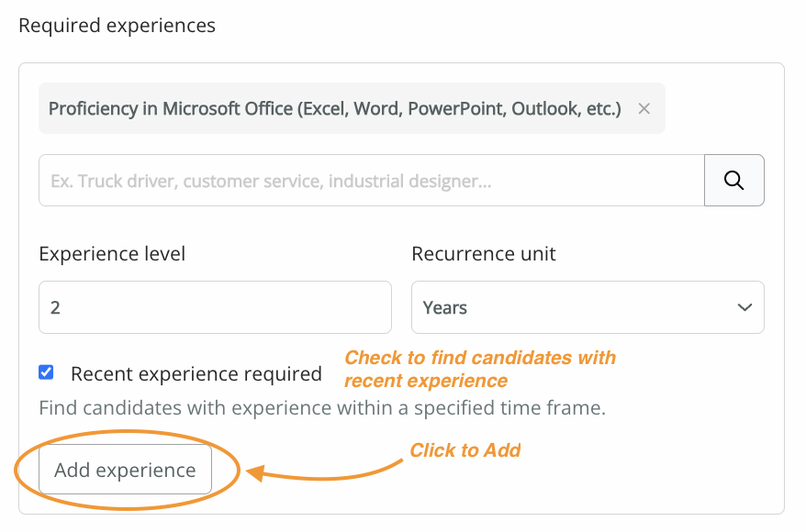This screenshot has width=806, height=532.
Task: Click the Years value in dropdown
Action: pyautogui.click(x=444, y=307)
